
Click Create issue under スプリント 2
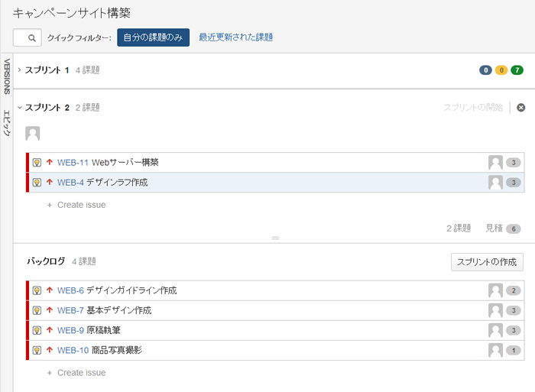tap(81, 205)
